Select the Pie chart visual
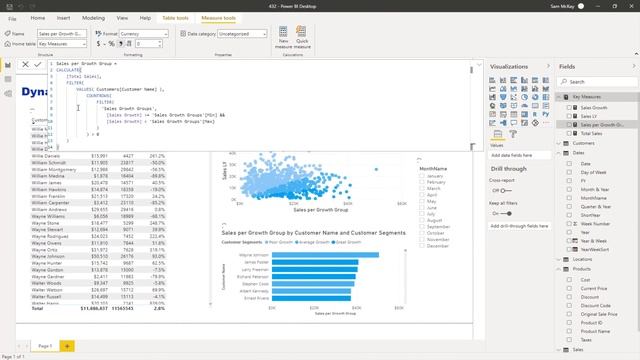The width and height of the screenshot is (640, 360). point(524,97)
